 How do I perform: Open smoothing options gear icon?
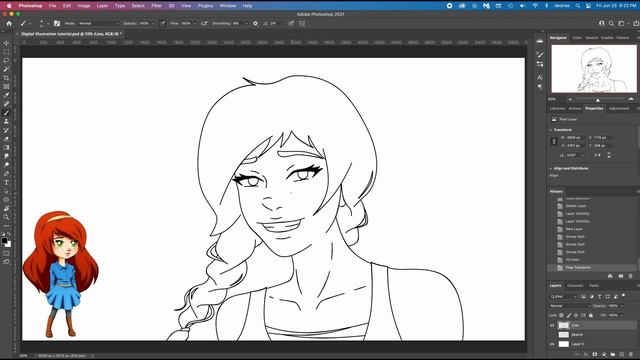pyautogui.click(x=256, y=23)
